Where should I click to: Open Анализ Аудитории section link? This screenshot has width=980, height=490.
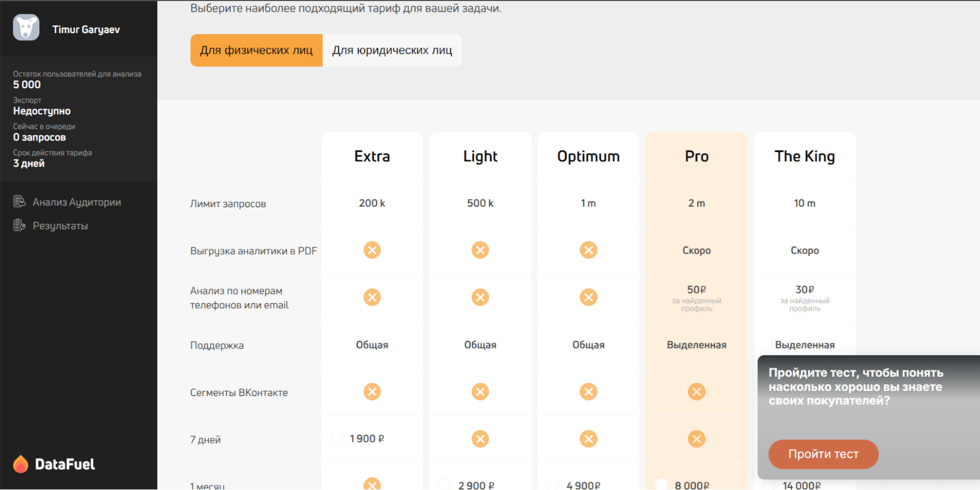tap(77, 202)
